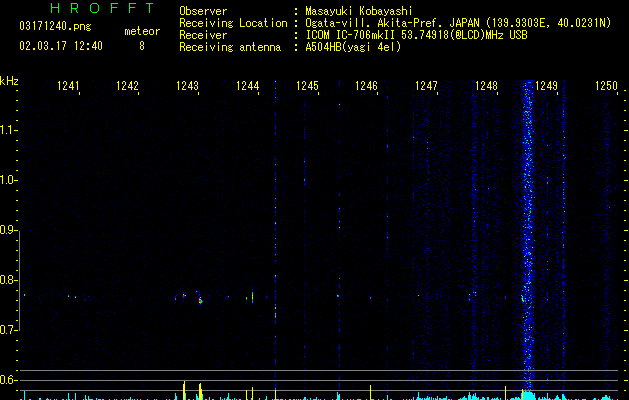Screen dimensions: 629x400
Task: Click the 1250 time axis label
Action: 606,86
